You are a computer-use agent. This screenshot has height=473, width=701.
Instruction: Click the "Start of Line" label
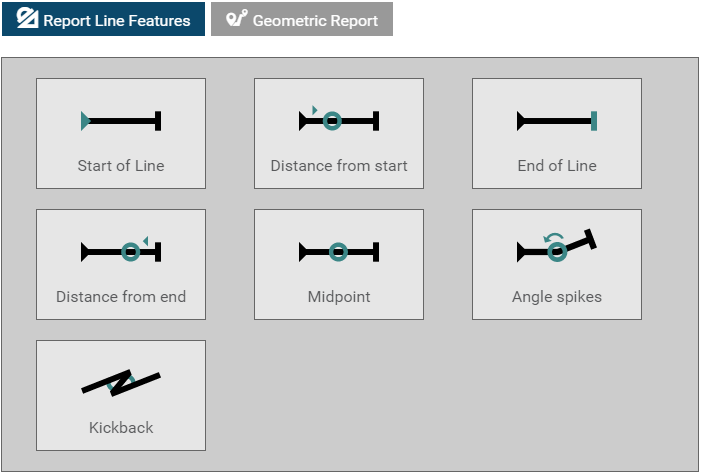click(121, 166)
